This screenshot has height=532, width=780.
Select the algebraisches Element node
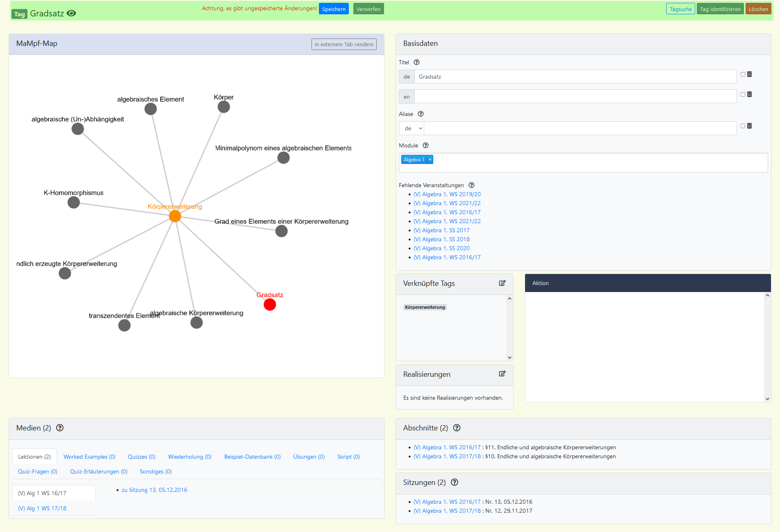150,109
